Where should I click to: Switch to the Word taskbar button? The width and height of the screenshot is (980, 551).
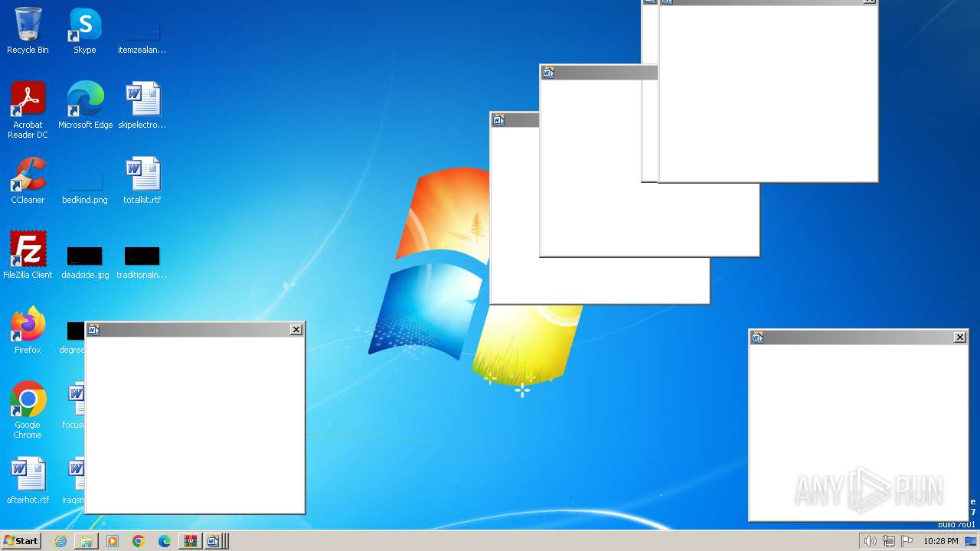click(215, 541)
